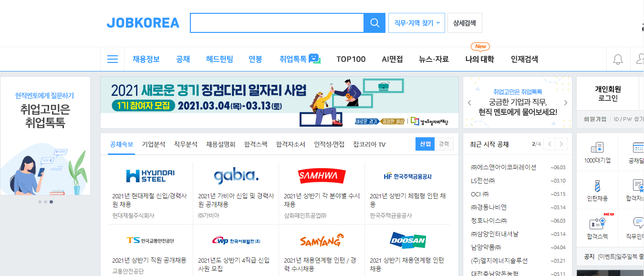
Task: Open the 채용정보 menu
Action: coord(146,59)
